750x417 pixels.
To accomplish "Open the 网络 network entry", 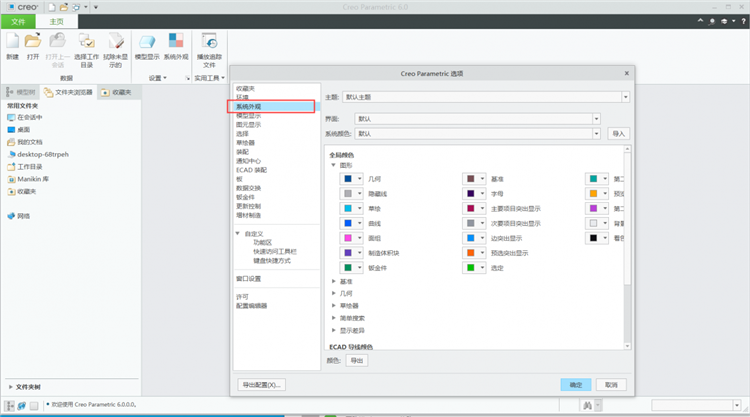I will 19,216.
